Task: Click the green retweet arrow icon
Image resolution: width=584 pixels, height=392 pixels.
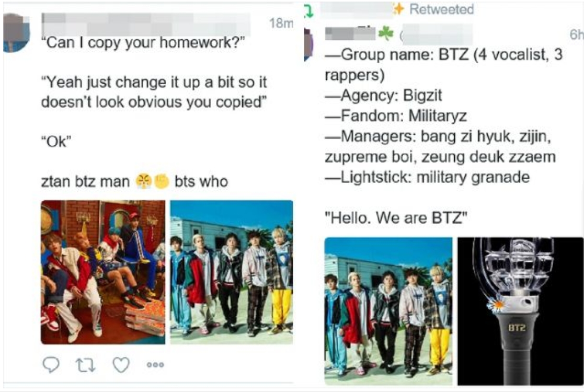Action: 309,11
